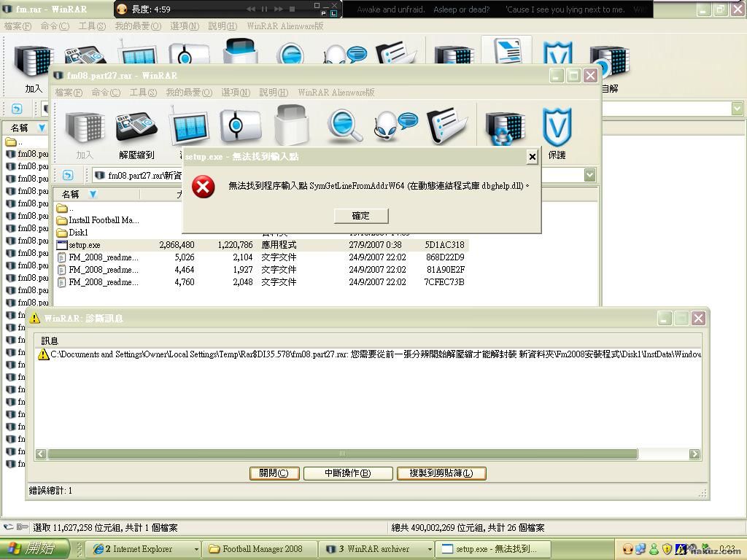The width and height of the screenshot is (747, 560).
Task: Click 確定 in the setup.exe error dialog
Action: 360,216
